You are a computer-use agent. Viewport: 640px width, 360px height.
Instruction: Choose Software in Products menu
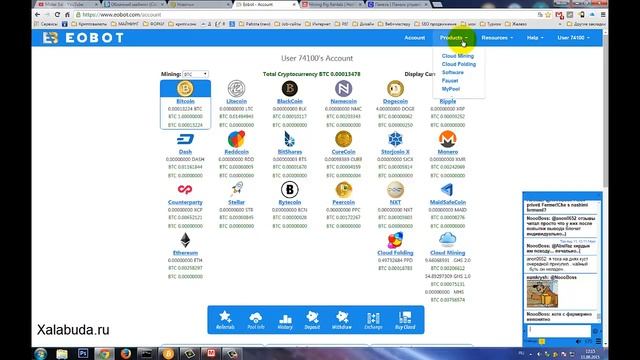pos(453,72)
